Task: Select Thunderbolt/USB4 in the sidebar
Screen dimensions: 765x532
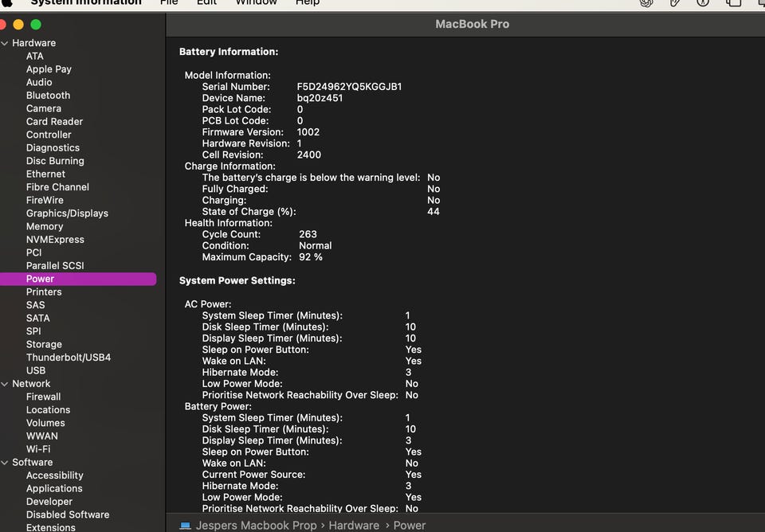Action: coord(68,358)
